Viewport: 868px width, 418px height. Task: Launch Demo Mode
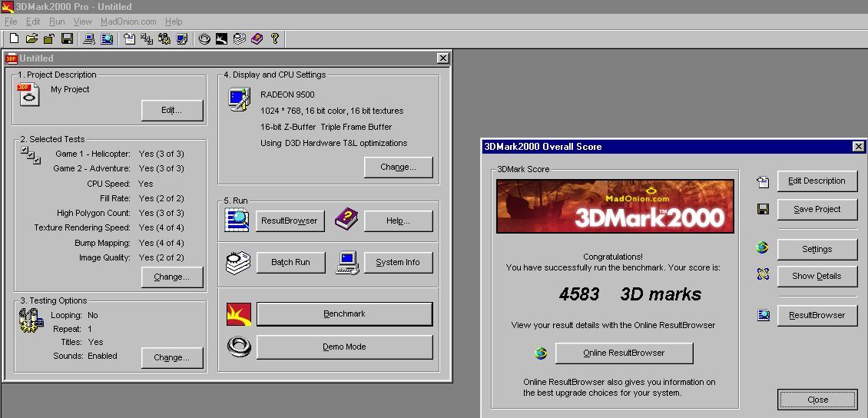tap(344, 347)
